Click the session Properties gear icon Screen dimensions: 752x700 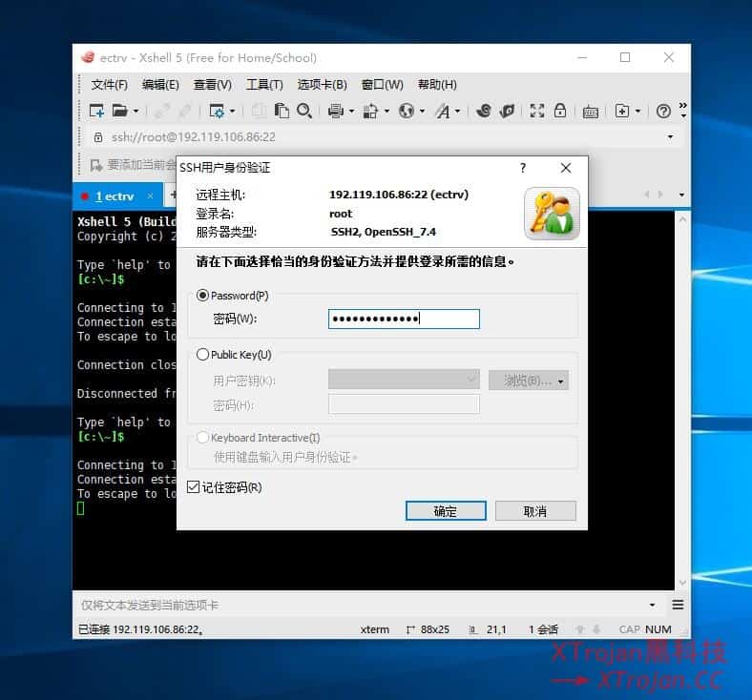217,112
